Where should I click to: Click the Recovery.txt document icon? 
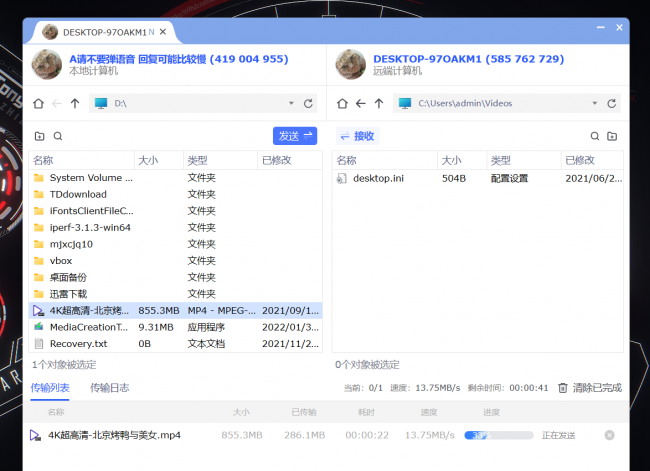[39, 343]
